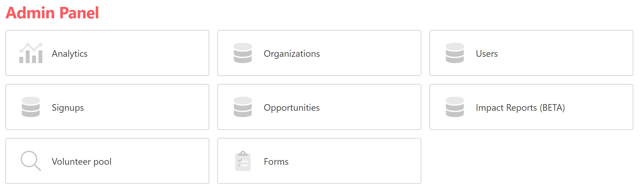
Task: Open the Opportunities text label
Action: pyautogui.click(x=292, y=108)
